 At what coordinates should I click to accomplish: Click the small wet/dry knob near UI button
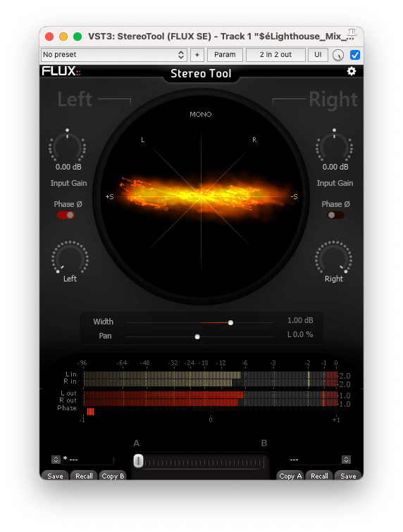point(337,55)
